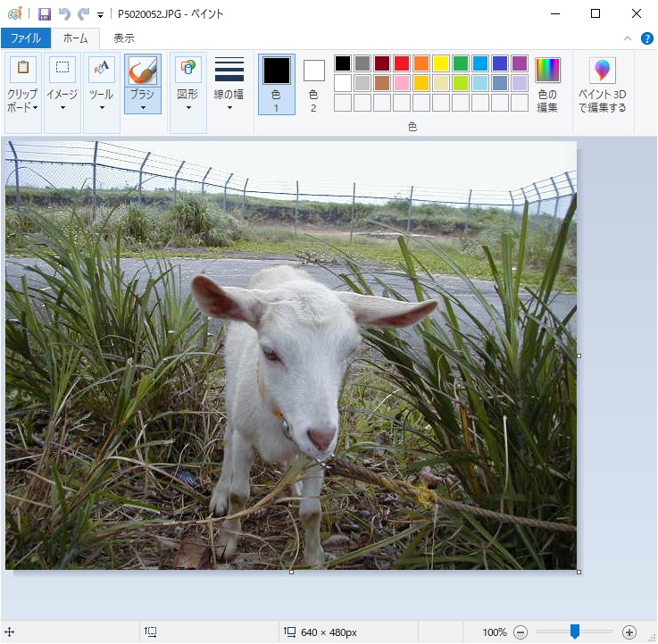
Task: Expand the ツール dropdown arrow
Action: [102, 108]
